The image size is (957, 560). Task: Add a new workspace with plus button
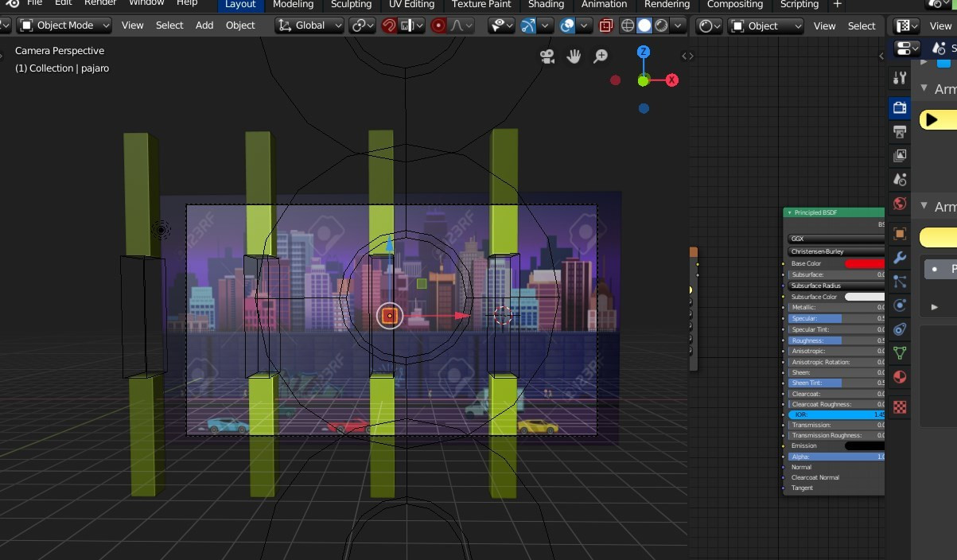tap(837, 5)
